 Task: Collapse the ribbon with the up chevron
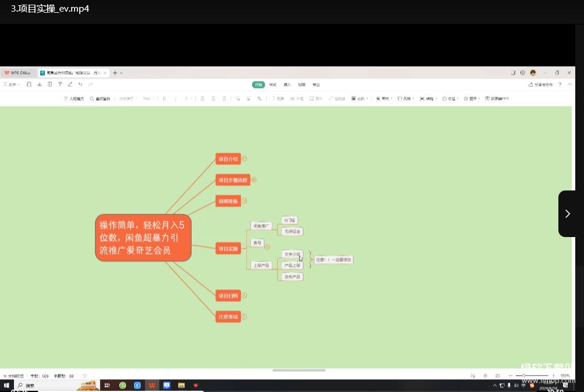[569, 84]
